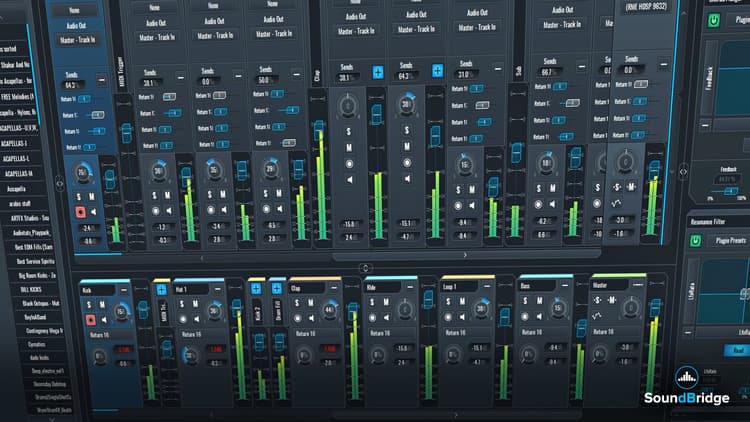Click the Kick strip name field
750x422 pixels.
(x=99, y=290)
